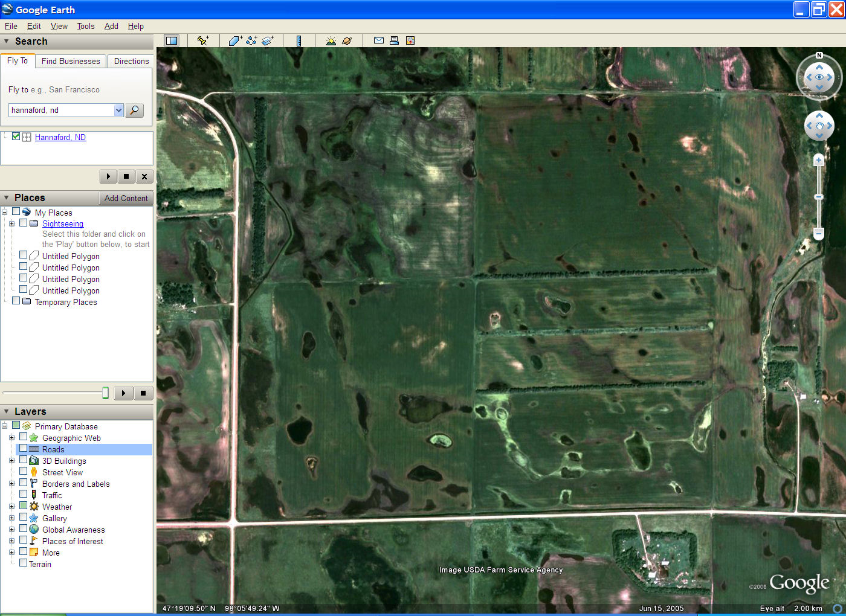This screenshot has height=616, width=846.
Task: Click the Email envelope icon
Action: click(x=379, y=40)
